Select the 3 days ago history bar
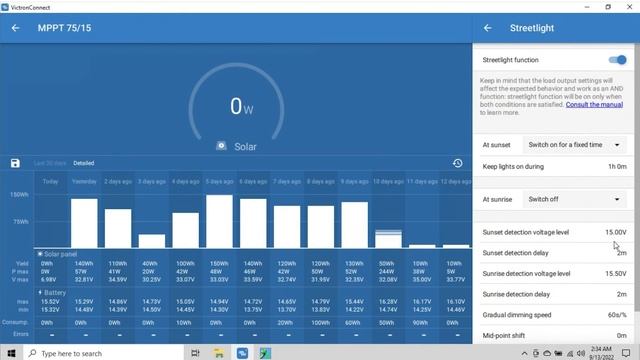Screen dimensions: 640x360 tap(152, 241)
